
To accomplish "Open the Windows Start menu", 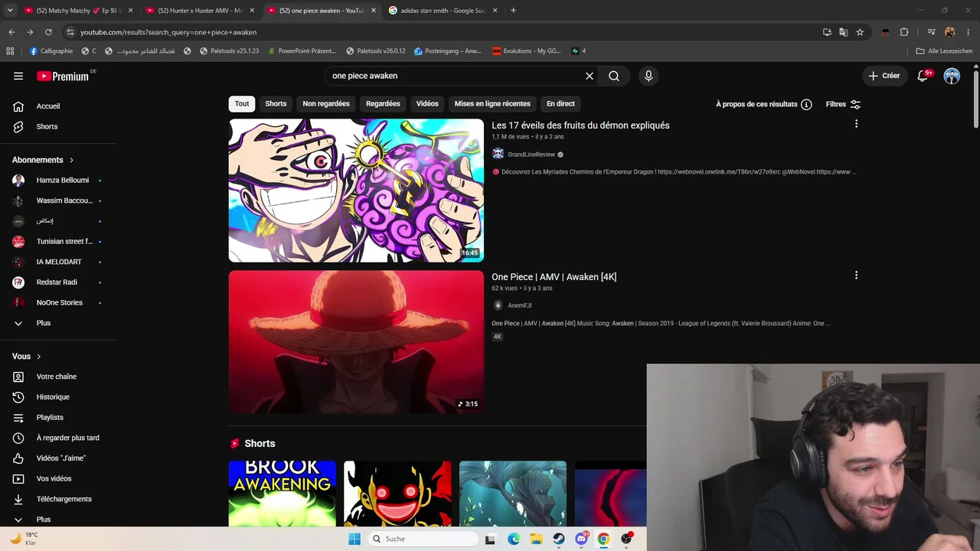I will tap(354, 539).
